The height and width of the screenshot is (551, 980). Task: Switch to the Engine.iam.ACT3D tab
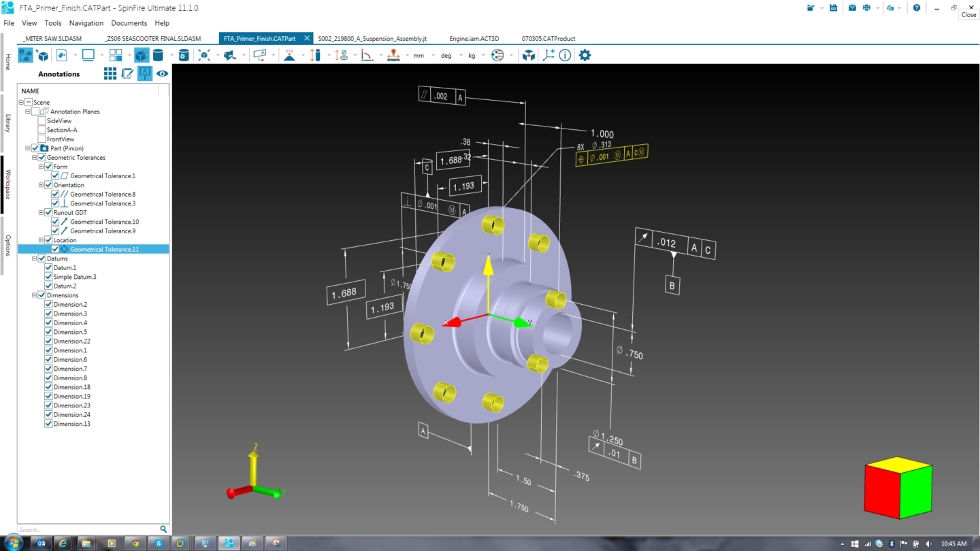[474, 39]
